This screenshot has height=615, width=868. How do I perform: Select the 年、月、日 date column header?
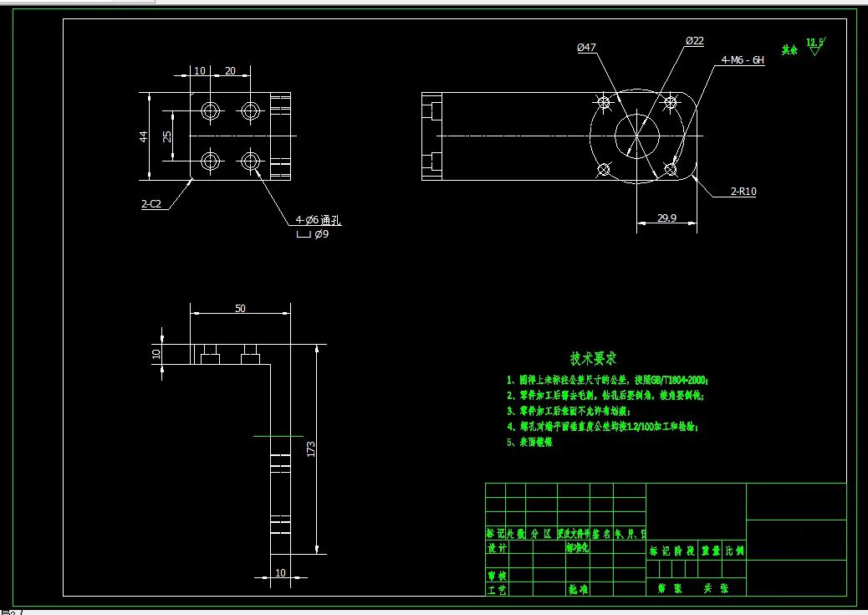630,534
